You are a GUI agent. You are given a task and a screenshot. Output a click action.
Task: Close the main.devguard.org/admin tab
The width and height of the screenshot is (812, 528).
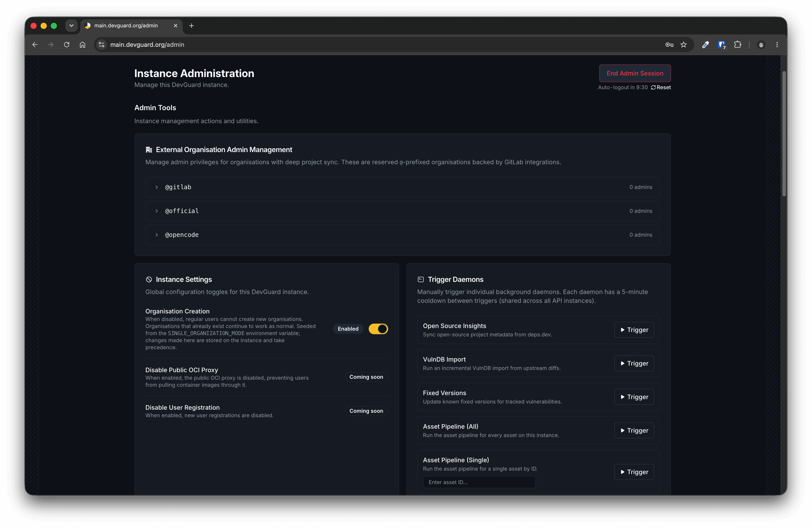tap(175, 26)
